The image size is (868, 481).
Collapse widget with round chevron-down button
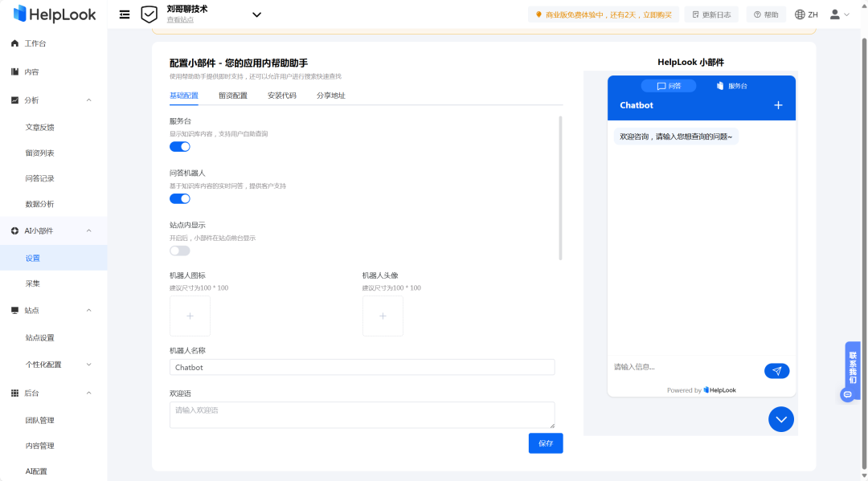click(781, 420)
